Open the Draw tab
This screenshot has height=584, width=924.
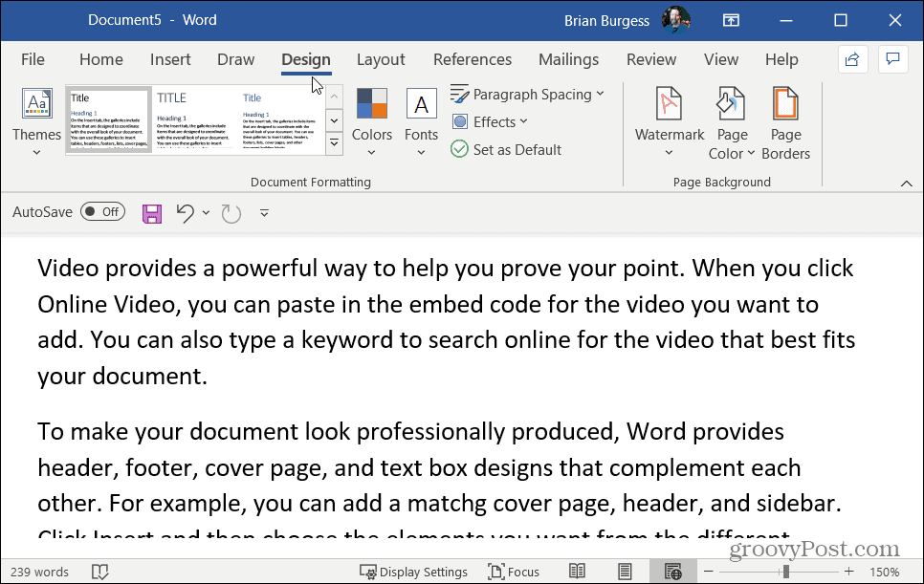235,59
